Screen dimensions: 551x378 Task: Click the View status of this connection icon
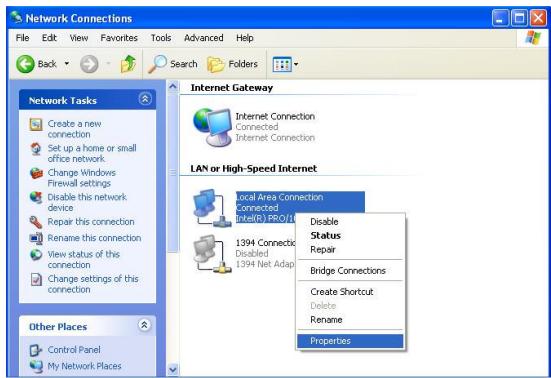click(x=36, y=255)
